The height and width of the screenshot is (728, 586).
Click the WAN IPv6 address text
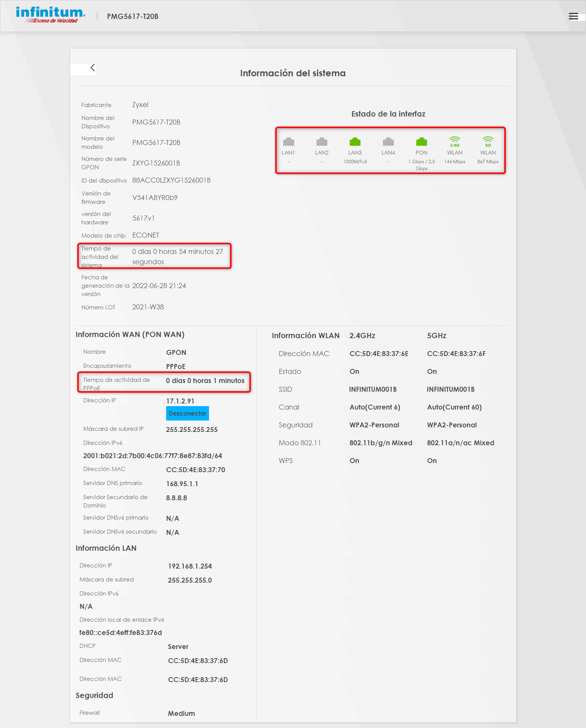[152, 456]
